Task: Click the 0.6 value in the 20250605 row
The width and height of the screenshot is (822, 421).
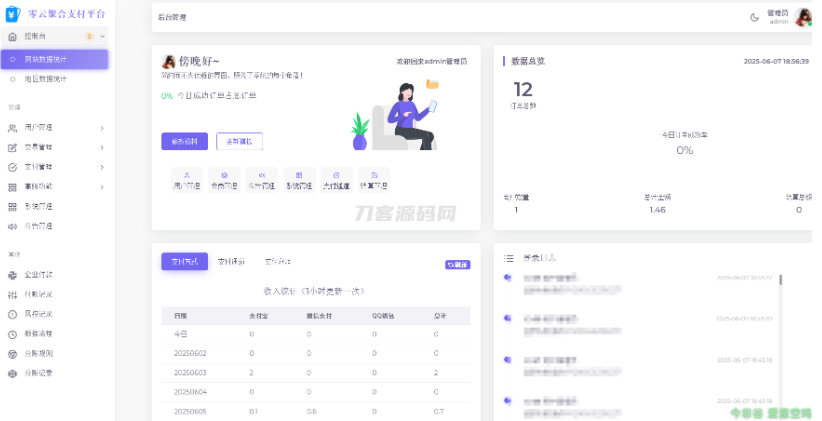Action: pyautogui.click(x=311, y=412)
